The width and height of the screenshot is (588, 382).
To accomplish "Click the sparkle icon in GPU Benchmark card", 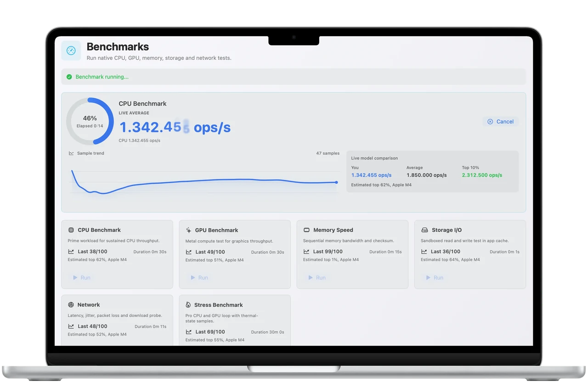I will (x=188, y=230).
